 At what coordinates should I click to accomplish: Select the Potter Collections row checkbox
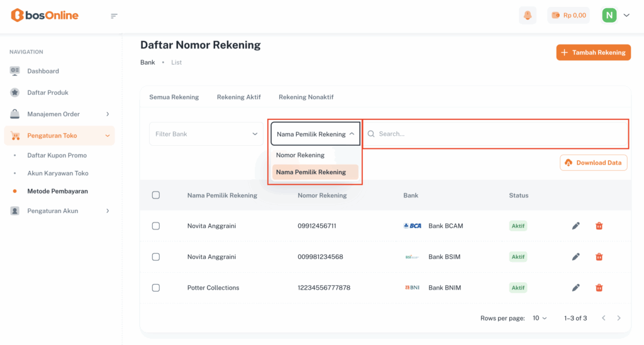pyautogui.click(x=156, y=287)
